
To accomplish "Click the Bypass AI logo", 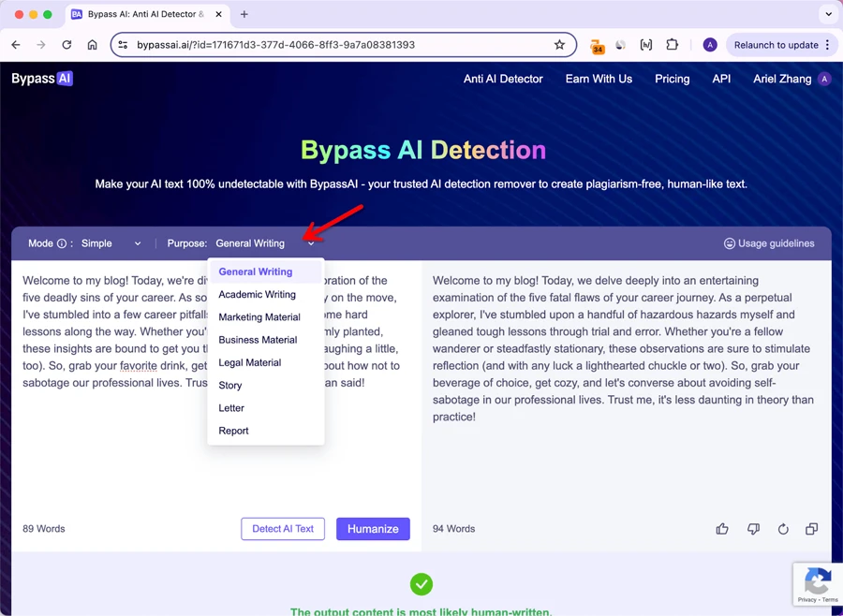I will [x=42, y=79].
